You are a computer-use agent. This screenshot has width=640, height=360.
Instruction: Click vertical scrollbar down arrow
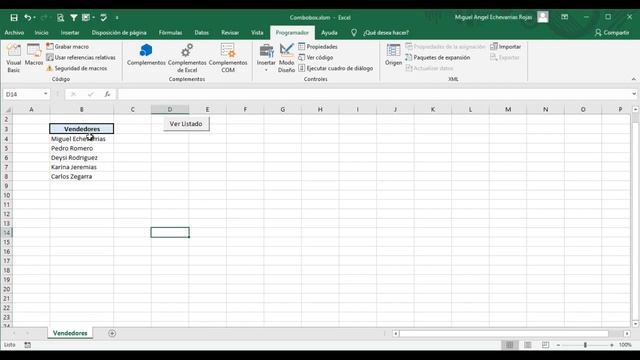click(x=635, y=324)
